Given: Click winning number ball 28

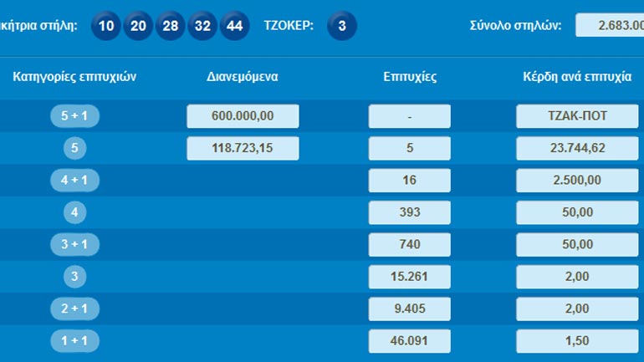Looking at the screenshot, I should tap(170, 26).
